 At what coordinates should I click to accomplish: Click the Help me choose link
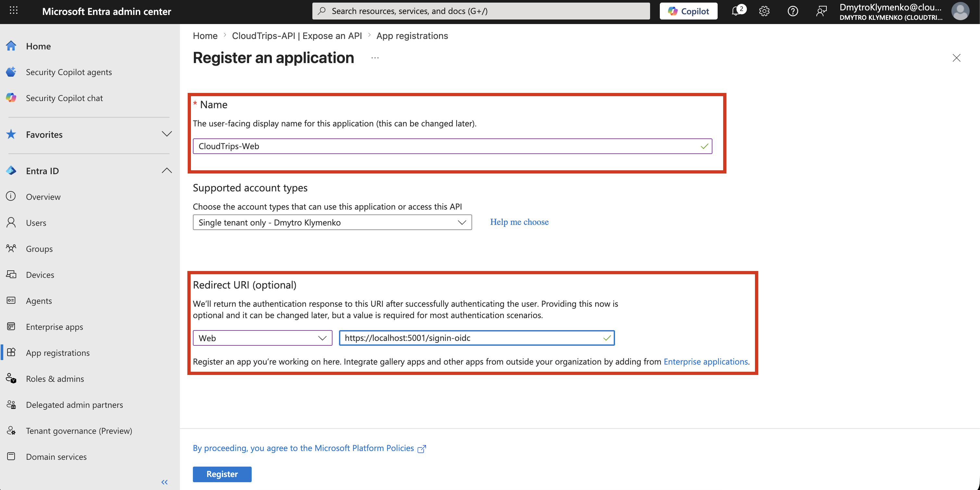tap(519, 222)
